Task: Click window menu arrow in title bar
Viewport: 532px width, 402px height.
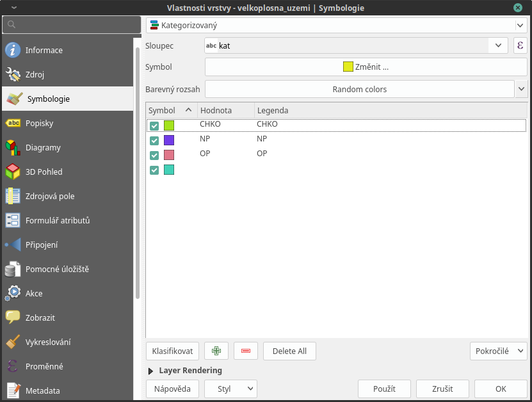Action: click(x=14, y=8)
